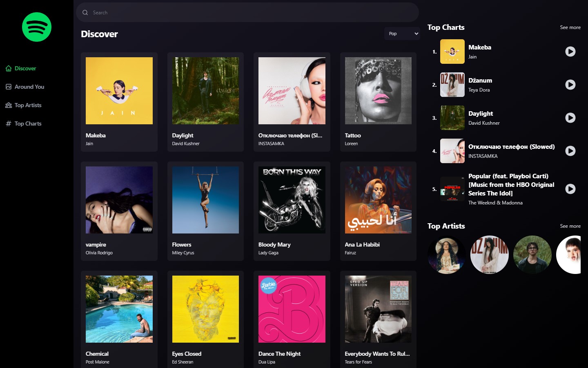Click the Top Charts hash icon

point(9,123)
